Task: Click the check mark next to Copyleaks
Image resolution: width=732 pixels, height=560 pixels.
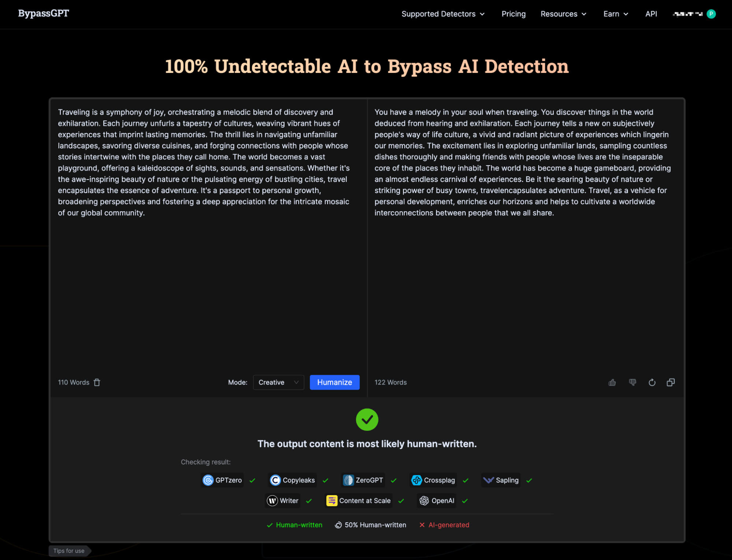Action: tap(326, 481)
